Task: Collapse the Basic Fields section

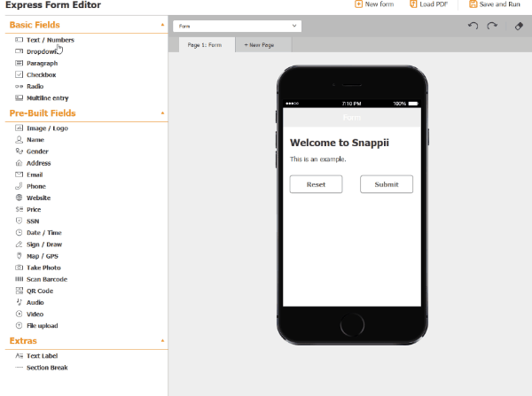Action: (x=162, y=25)
